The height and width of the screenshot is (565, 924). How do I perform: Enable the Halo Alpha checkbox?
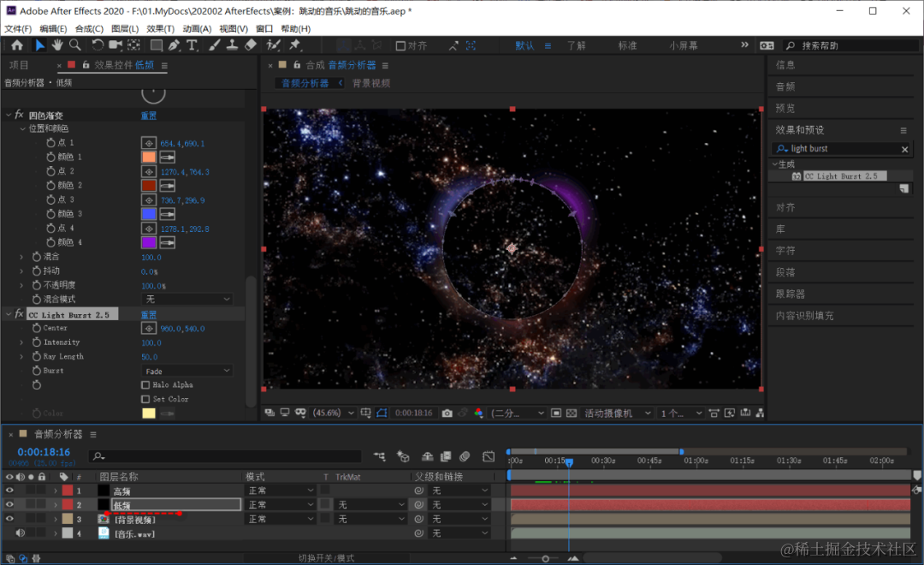(x=145, y=385)
